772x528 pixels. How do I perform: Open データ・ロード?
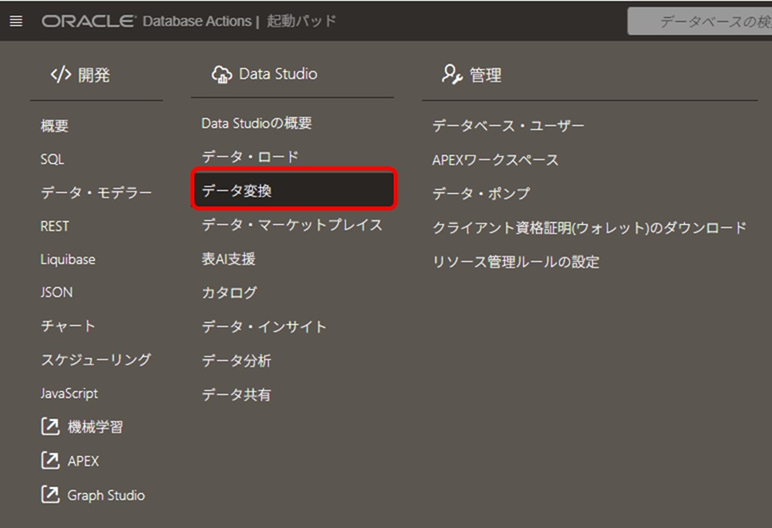click(x=250, y=157)
